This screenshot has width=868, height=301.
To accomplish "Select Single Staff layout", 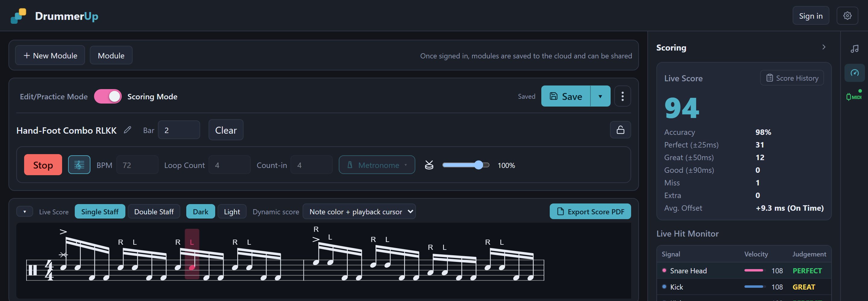I will point(100,211).
